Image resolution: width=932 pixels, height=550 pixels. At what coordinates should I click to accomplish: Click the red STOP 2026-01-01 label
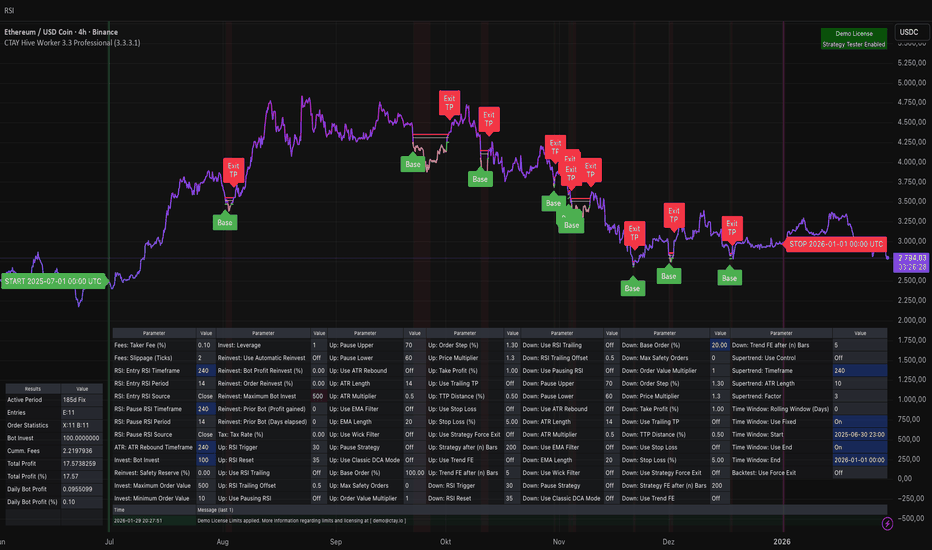coord(836,243)
